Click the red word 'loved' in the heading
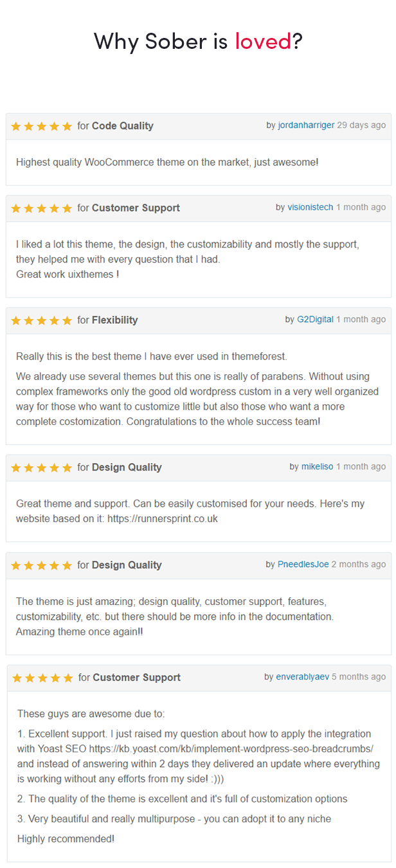This screenshot has height=868, width=396. 263,41
